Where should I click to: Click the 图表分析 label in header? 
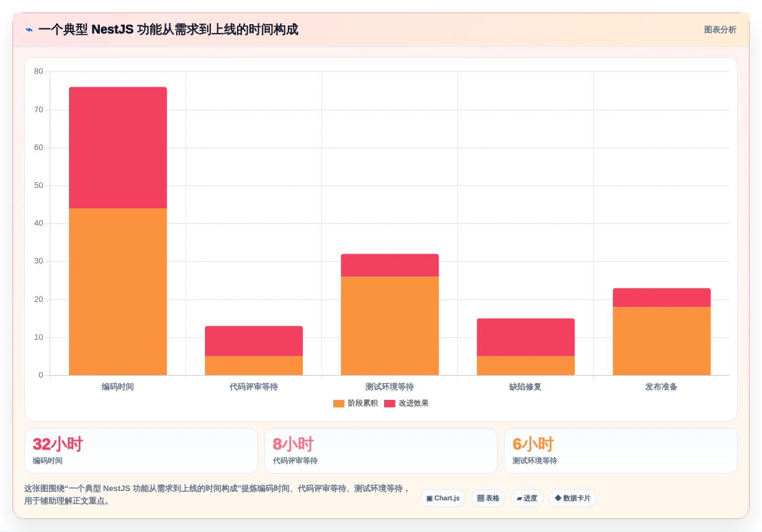point(720,30)
